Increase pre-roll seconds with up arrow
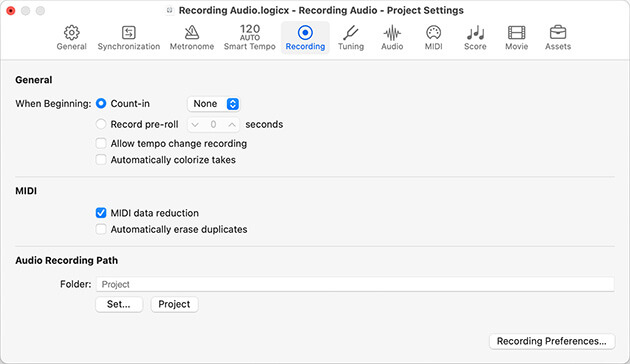The height and width of the screenshot is (364, 630). click(x=232, y=125)
